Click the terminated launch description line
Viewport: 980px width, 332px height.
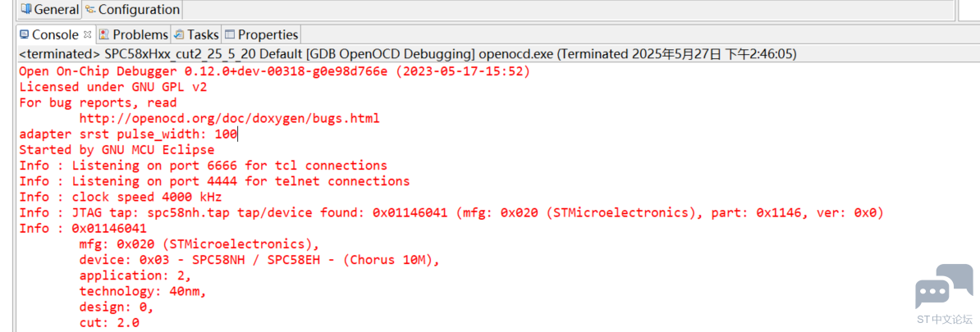pyautogui.click(x=407, y=54)
